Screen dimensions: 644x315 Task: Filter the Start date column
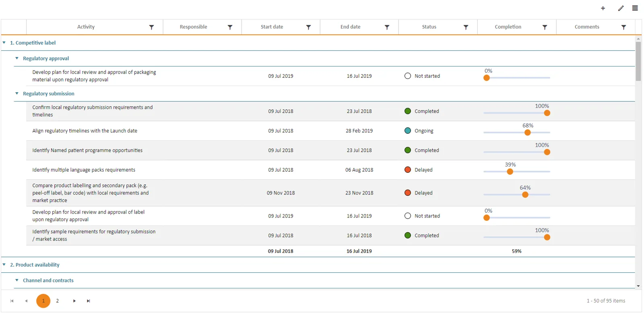(x=308, y=27)
